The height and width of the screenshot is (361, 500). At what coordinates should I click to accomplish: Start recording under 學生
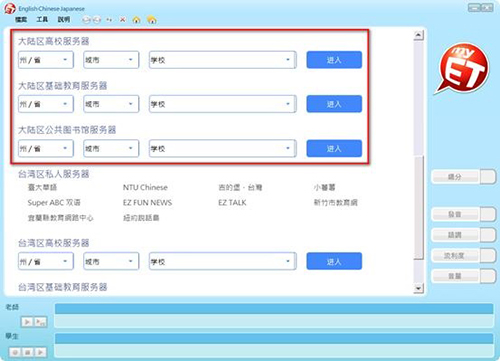15,352
